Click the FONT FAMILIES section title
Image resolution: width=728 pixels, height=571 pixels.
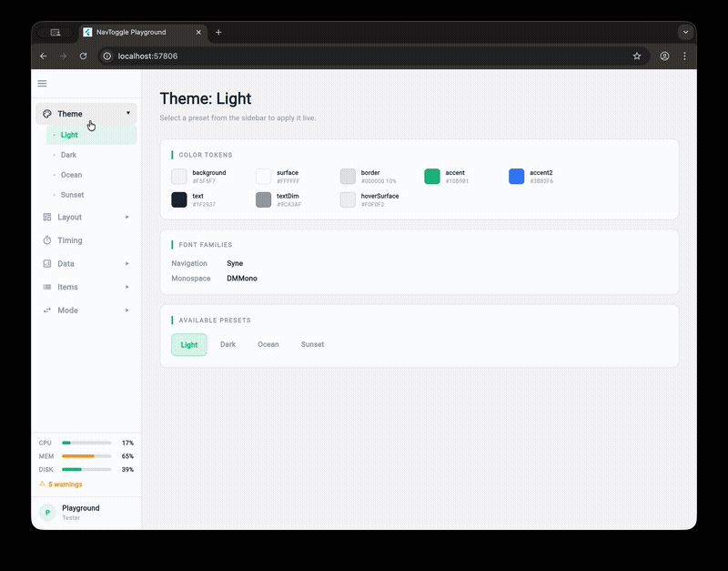point(206,245)
